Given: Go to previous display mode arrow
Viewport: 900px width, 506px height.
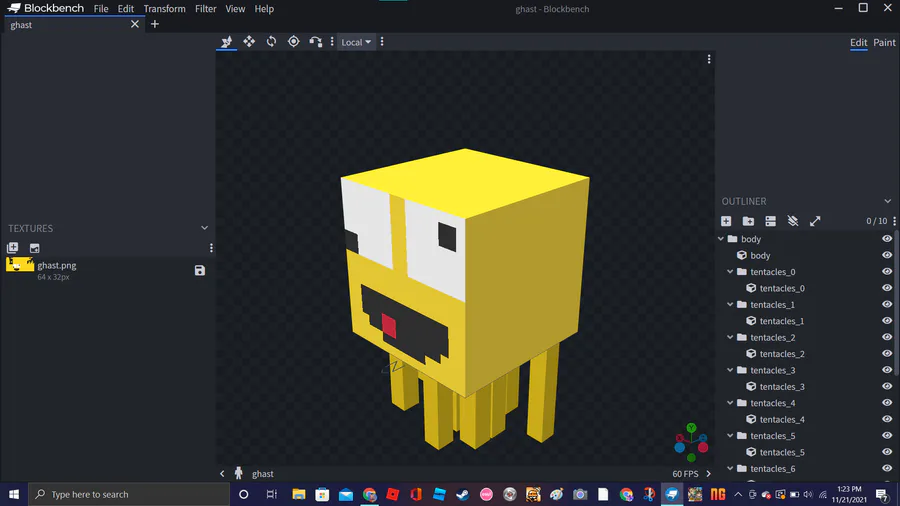Looking at the screenshot, I should point(222,474).
